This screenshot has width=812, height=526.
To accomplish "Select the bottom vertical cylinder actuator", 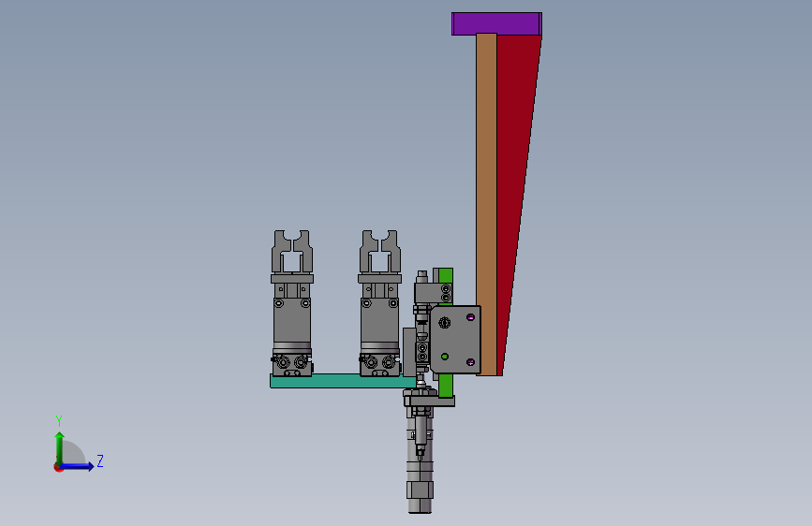I will [x=420, y=460].
